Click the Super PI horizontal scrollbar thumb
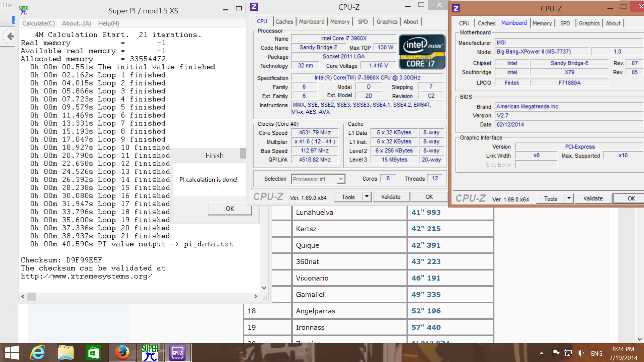The width and height of the screenshot is (644, 362). pyautogui.click(x=32, y=296)
